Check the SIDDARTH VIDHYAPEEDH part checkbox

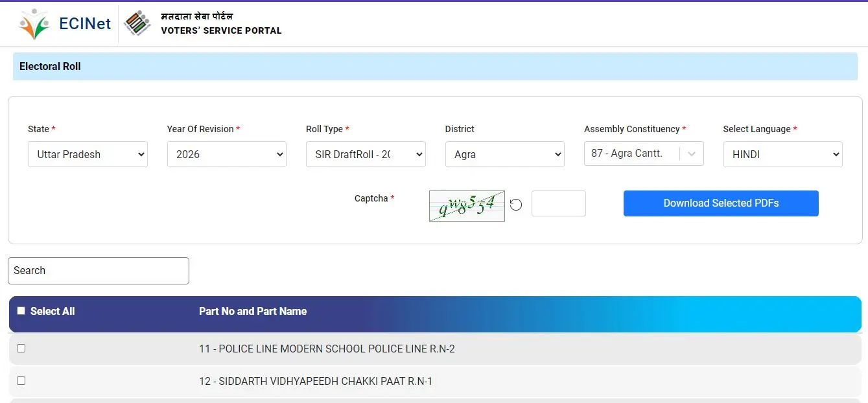point(21,380)
